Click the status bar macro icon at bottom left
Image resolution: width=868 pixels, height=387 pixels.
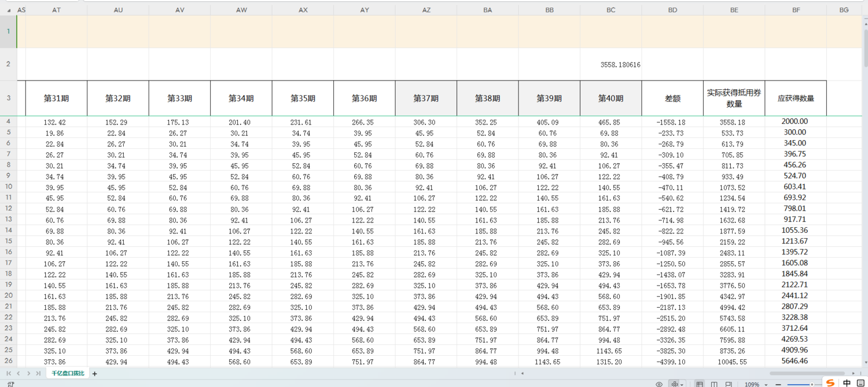tap(11, 384)
